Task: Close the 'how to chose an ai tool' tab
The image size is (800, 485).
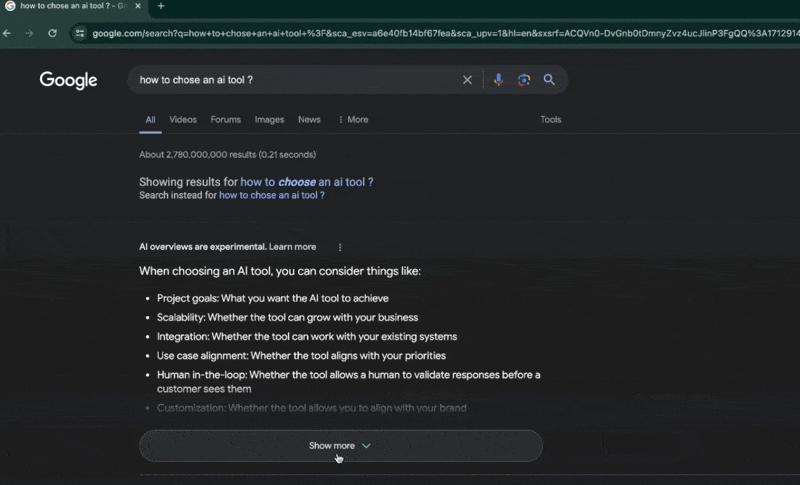Action: point(138,6)
